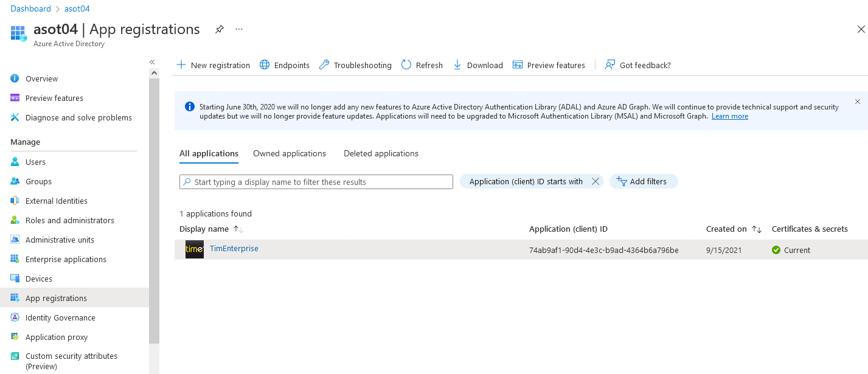
Task: Download the app registrations list
Action: (x=478, y=65)
